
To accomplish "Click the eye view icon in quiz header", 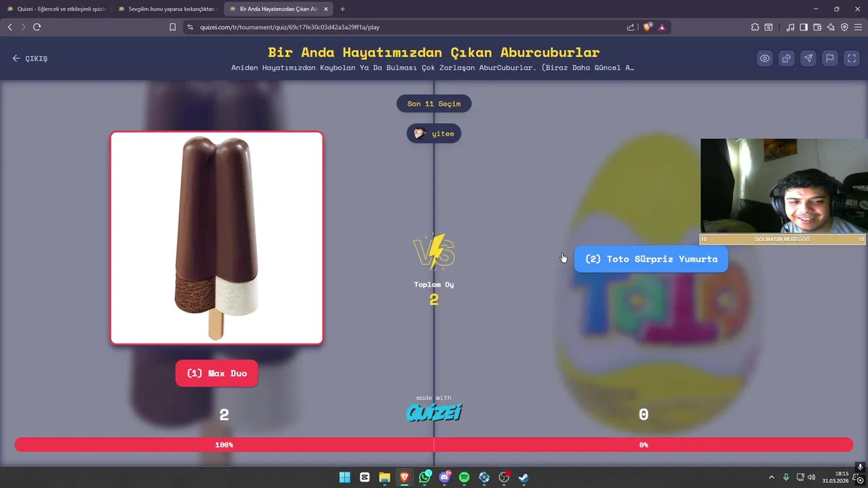I will coord(765,58).
